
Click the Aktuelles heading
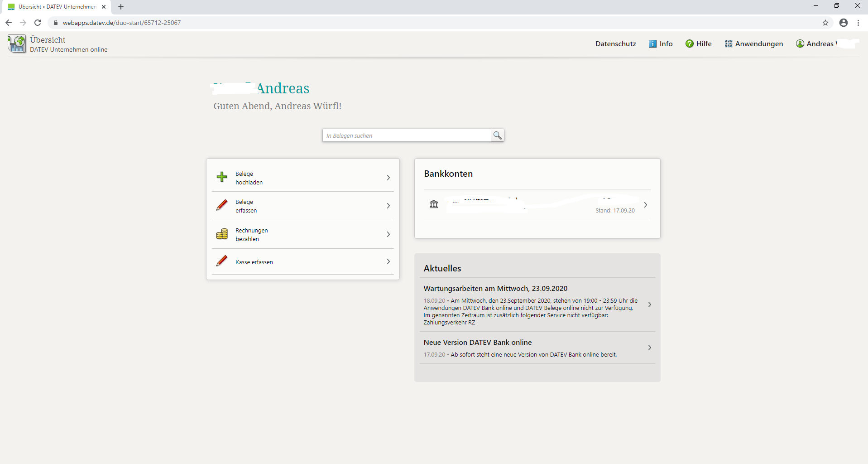pyautogui.click(x=442, y=268)
